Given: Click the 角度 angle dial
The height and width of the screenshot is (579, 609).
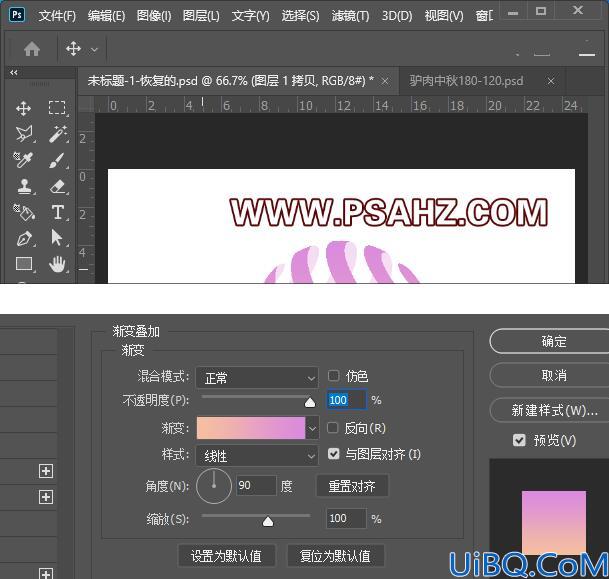Looking at the screenshot, I should 214,486.
